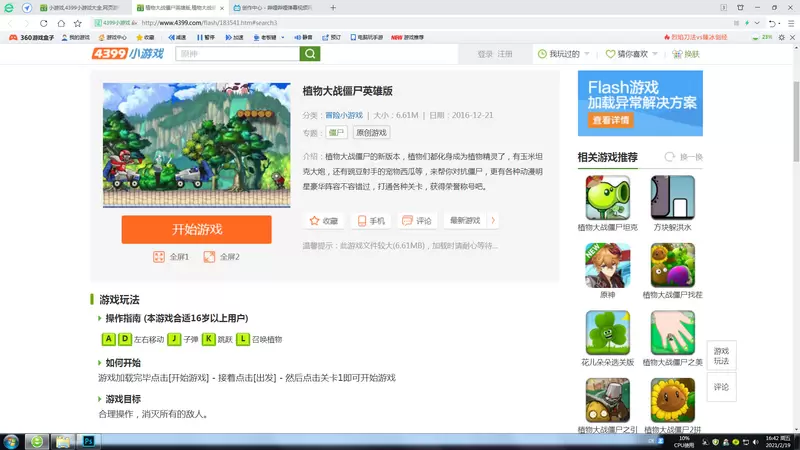Open the 方块躲洪水 game thumbnail
The width and height of the screenshot is (800, 450).
click(x=672, y=198)
